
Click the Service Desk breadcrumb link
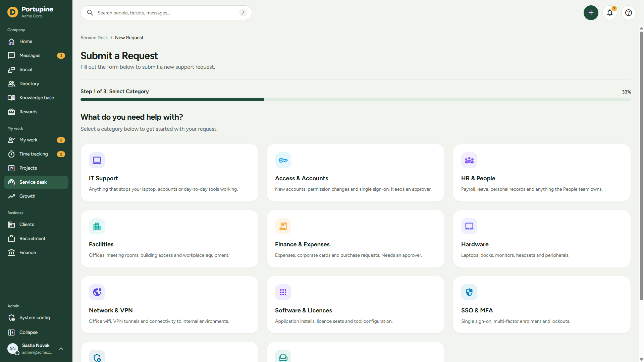point(94,38)
